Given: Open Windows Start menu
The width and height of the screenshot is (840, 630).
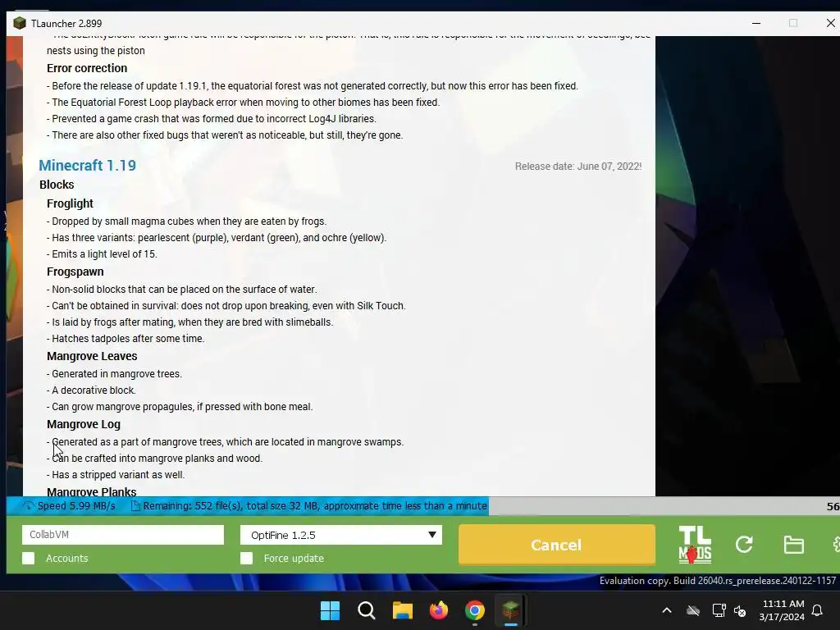Looking at the screenshot, I should [x=330, y=610].
